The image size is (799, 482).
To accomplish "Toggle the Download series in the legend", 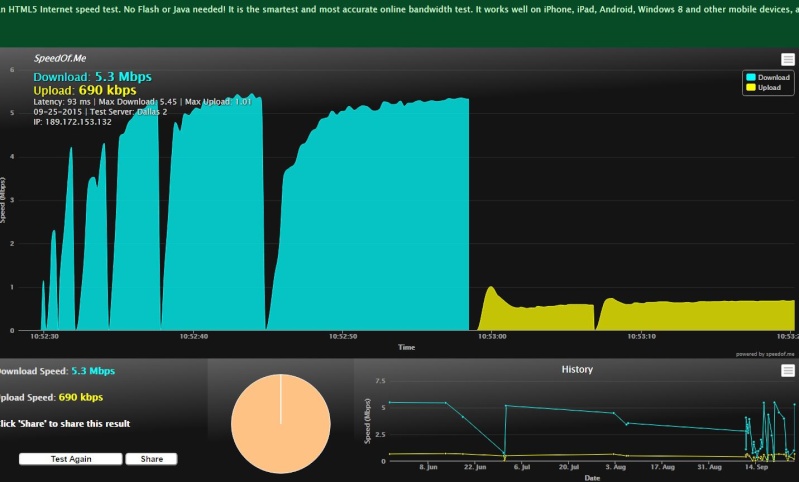I will coord(768,77).
